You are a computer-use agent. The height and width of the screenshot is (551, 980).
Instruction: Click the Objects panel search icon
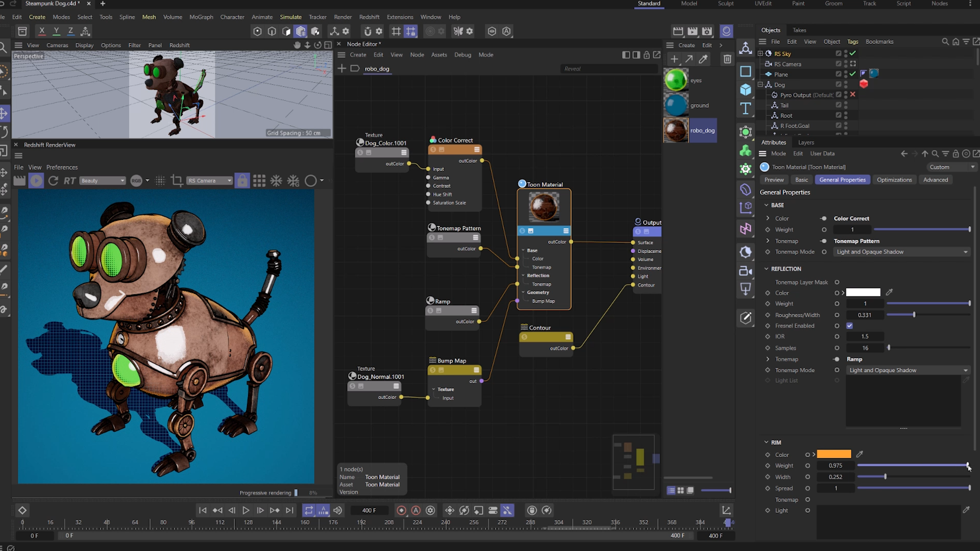(x=945, y=42)
